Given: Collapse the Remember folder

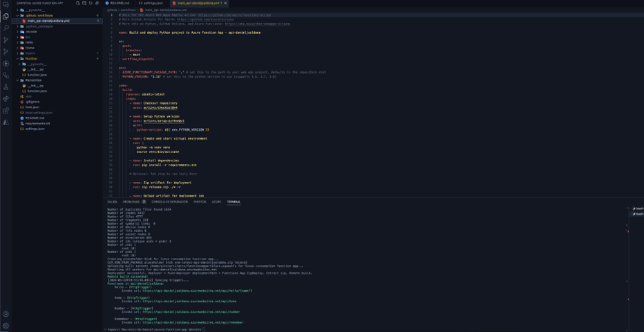Looking at the screenshot, I should 57,80.
